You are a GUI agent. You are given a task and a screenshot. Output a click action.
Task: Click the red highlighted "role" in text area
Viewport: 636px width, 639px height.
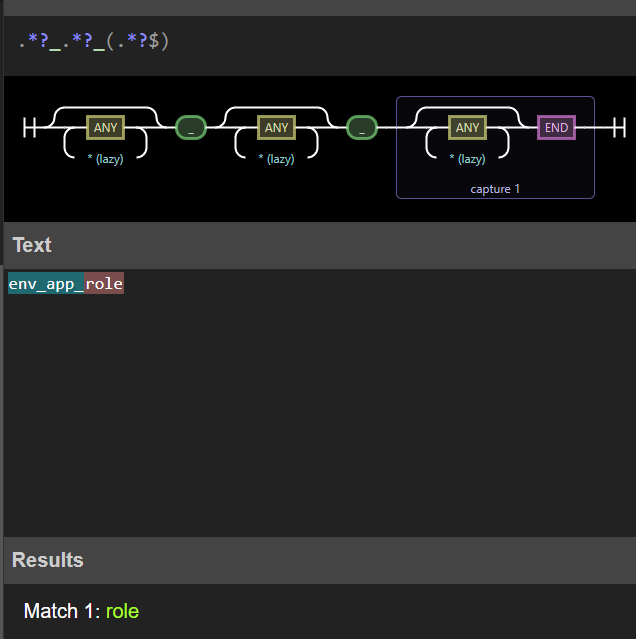pyautogui.click(x=104, y=284)
